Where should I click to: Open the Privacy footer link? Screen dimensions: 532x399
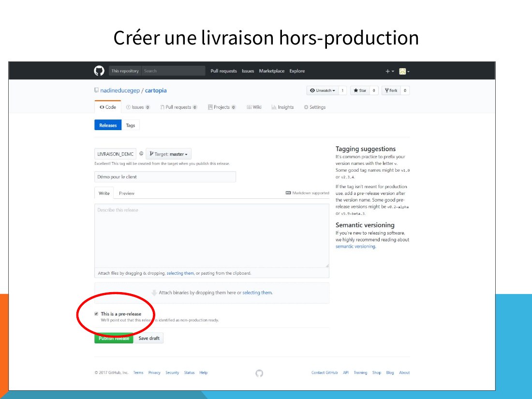point(154,372)
